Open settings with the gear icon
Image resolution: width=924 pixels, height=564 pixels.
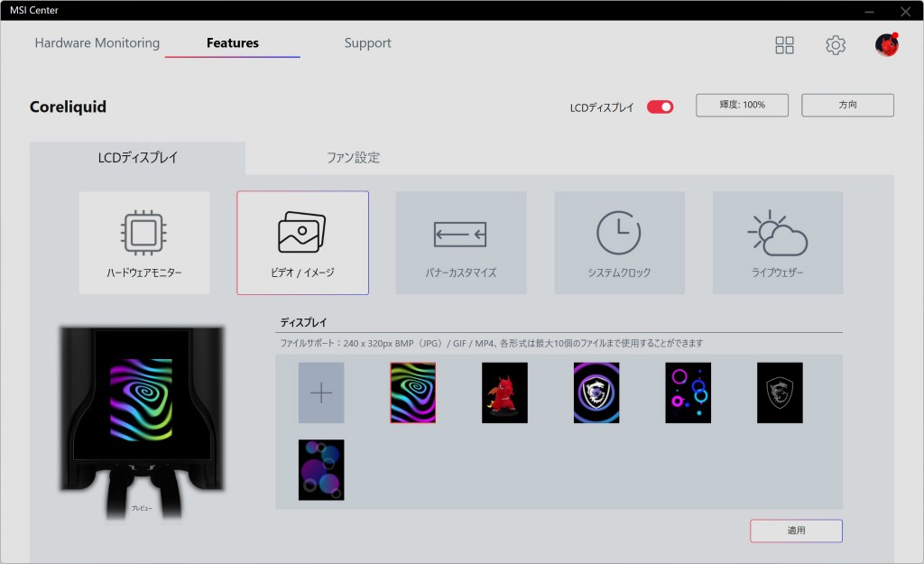point(836,45)
